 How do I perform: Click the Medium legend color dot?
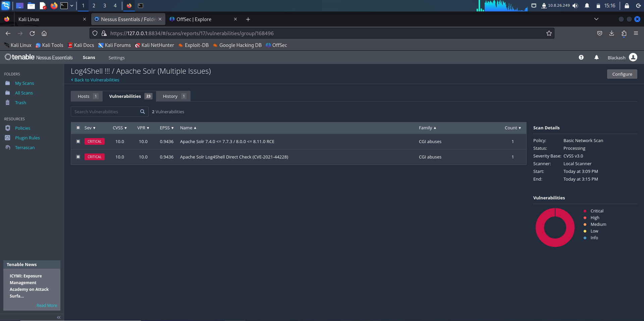pyautogui.click(x=585, y=224)
